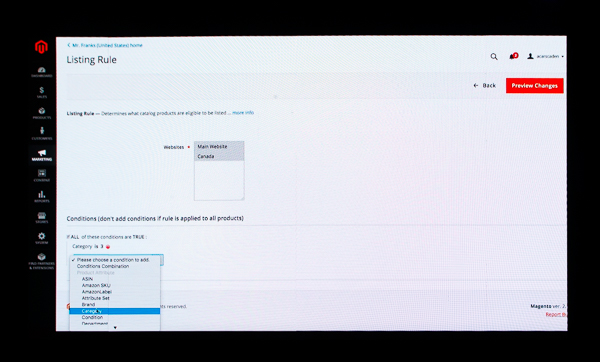
Task: Click the TRUE value link in conditions
Action: [x=138, y=237]
